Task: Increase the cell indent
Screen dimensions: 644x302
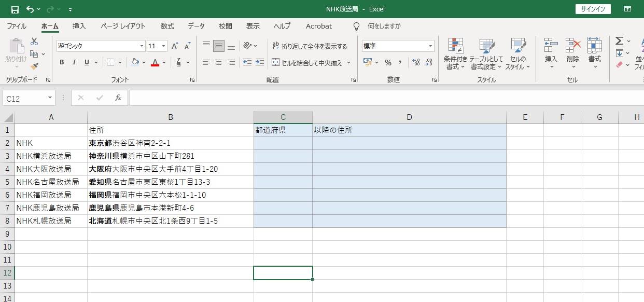Action: pyautogui.click(x=260, y=62)
